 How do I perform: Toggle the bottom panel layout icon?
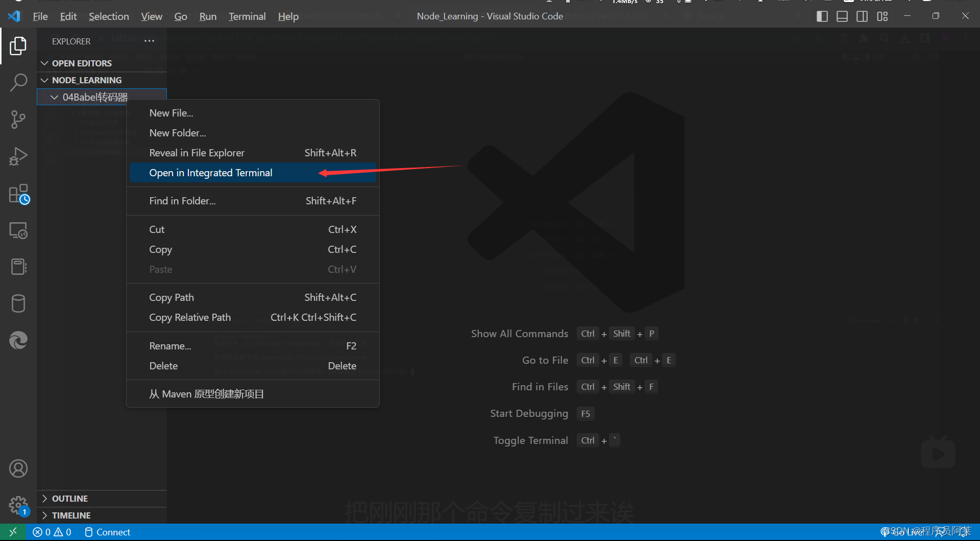(x=842, y=16)
